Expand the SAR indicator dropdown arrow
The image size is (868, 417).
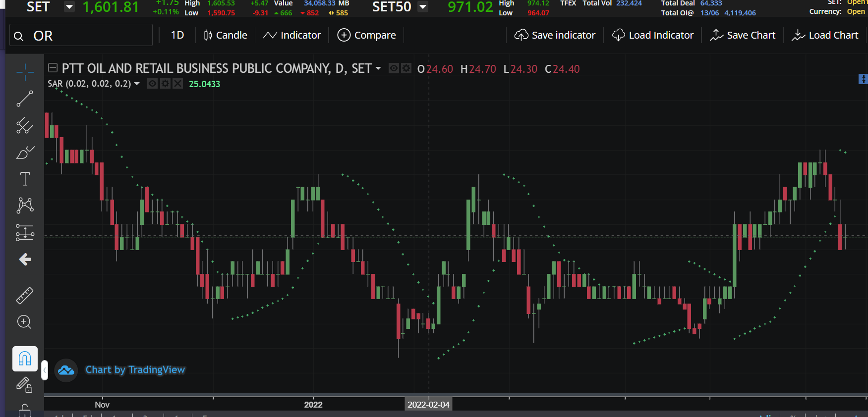coord(137,84)
